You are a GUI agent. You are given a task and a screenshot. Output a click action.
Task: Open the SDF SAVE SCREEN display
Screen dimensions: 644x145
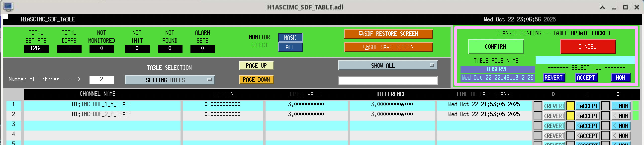tap(388, 47)
